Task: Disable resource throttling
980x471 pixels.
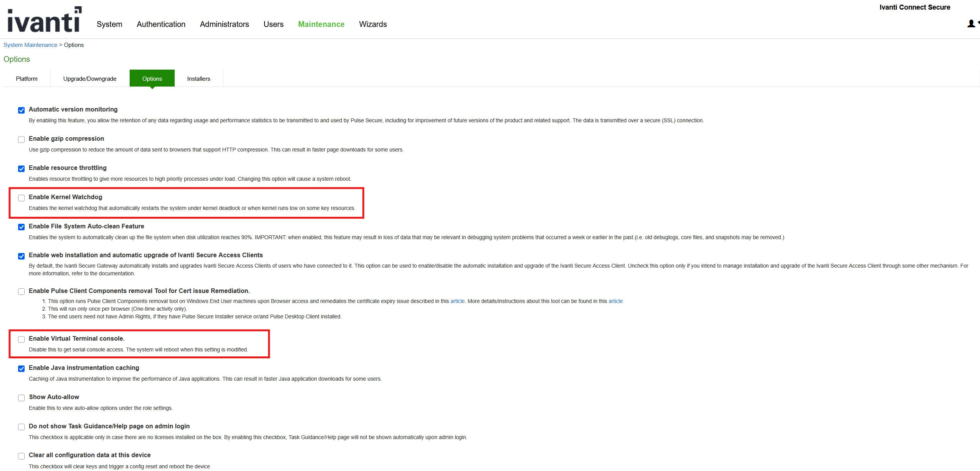Action: (x=21, y=168)
